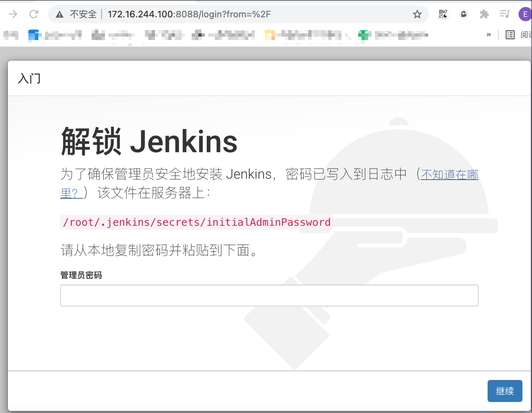Open the ghost-shaped extension icon
The width and height of the screenshot is (532, 413).
coord(464,14)
